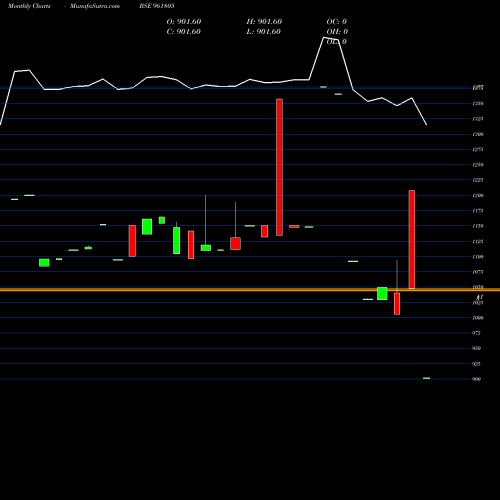Select the green candle touching the orange line
This screenshot has width=500, height=500.
382,293
